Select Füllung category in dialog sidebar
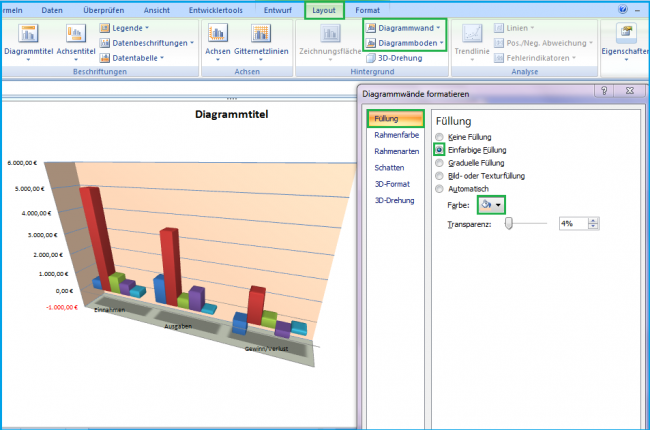 (395, 119)
